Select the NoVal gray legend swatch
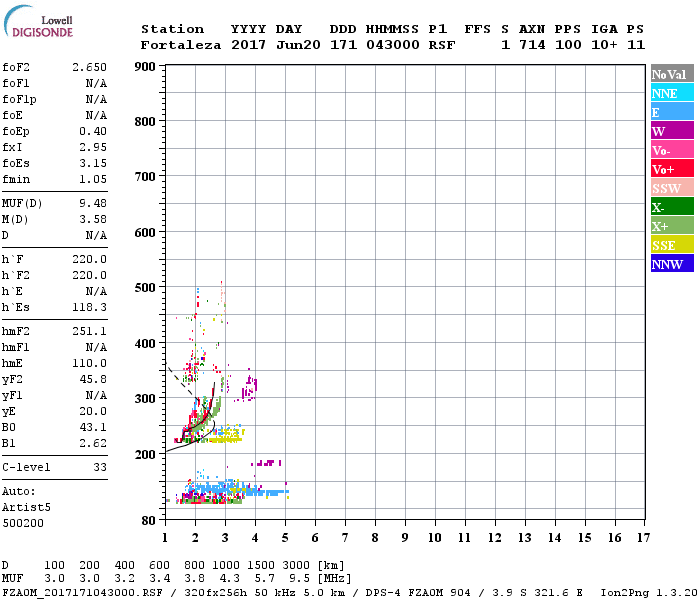Screen dimensions: 700x600 [x=672, y=74]
